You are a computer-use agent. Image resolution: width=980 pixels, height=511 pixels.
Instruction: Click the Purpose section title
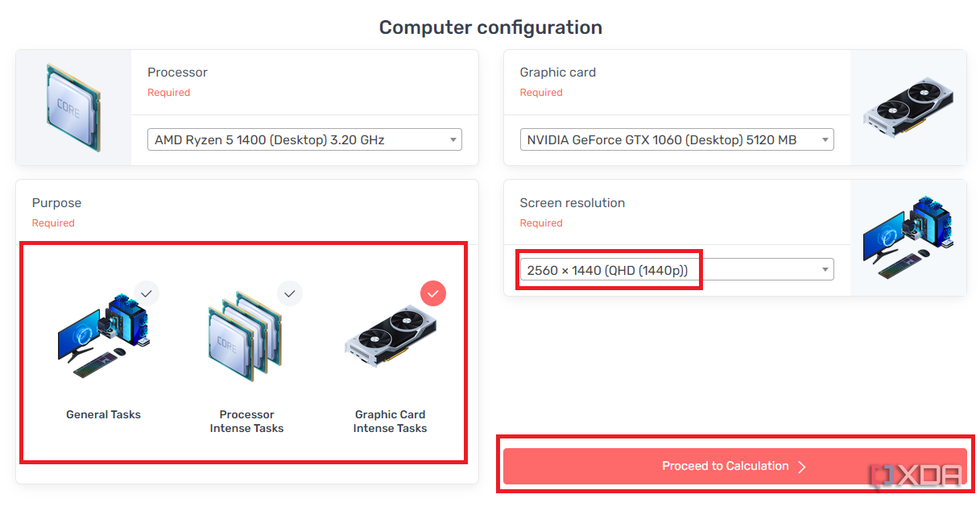pos(56,203)
